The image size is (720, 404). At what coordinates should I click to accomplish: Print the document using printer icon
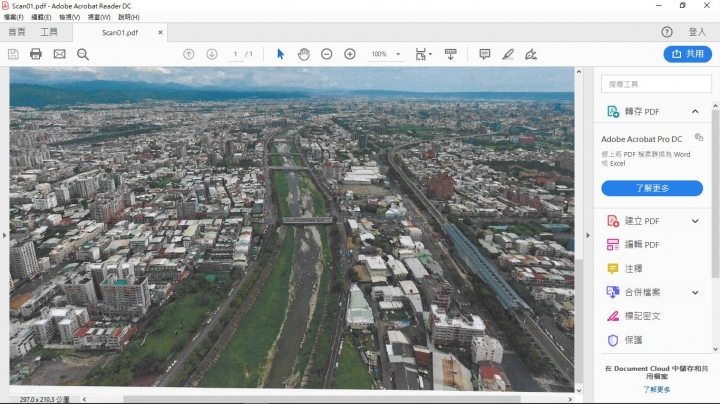(36, 54)
